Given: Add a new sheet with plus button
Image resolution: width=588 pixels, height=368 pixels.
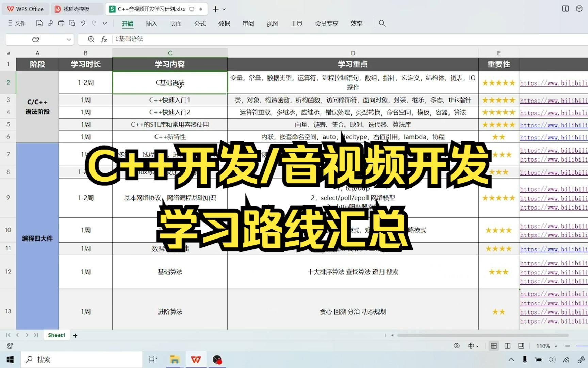Looking at the screenshot, I should [x=75, y=336].
